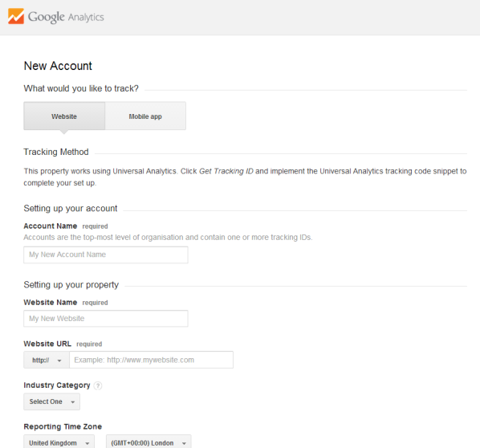This screenshot has height=448, width=480.
Task: Click the New Account page heading
Action: 58,66
